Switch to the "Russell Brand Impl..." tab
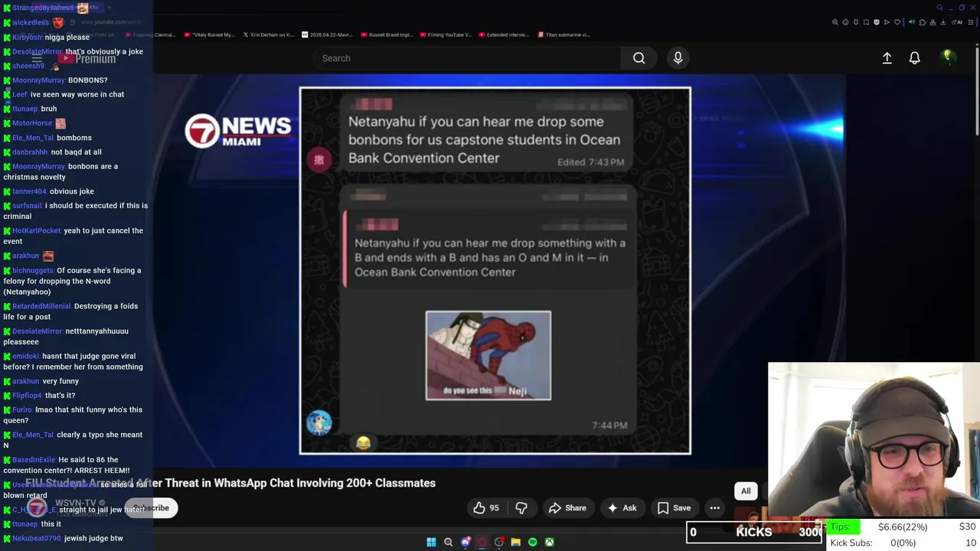Image resolution: width=980 pixels, height=551 pixels. coord(387,34)
